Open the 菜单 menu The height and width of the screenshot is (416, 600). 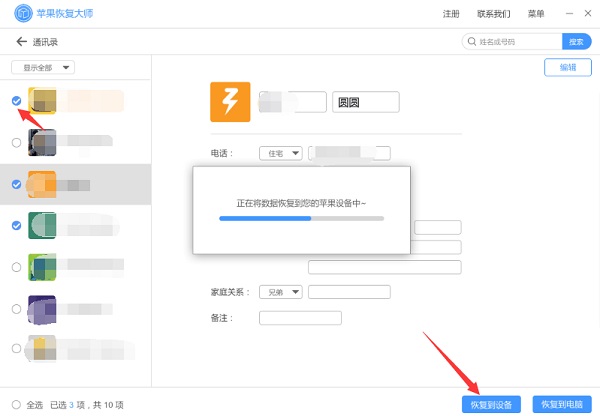(x=535, y=14)
